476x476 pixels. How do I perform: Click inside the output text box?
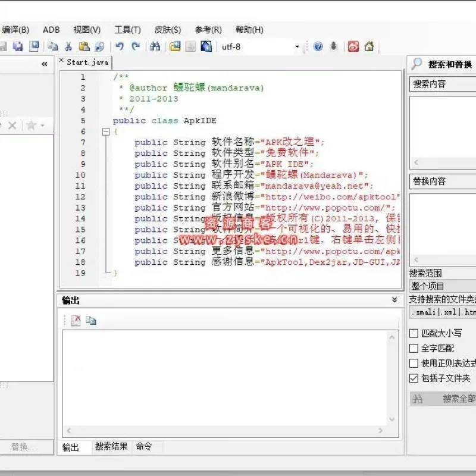[225, 378]
